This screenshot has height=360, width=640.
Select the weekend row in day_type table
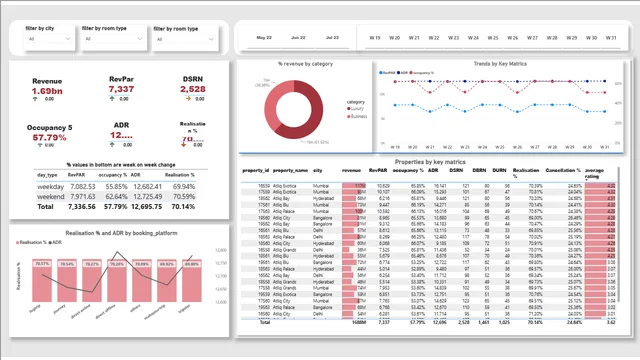(x=116, y=196)
